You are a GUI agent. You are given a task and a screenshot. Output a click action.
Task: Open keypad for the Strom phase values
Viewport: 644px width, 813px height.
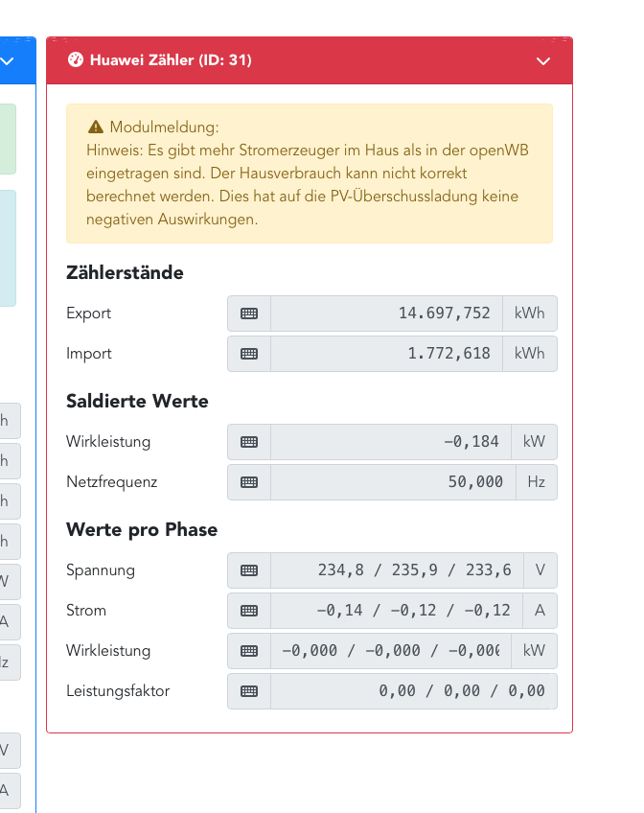pos(248,611)
